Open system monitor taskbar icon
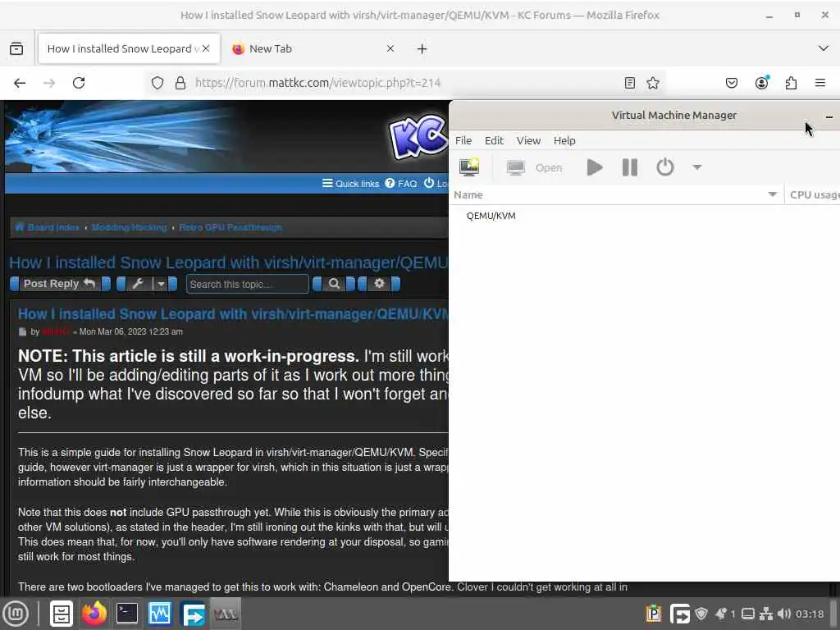Screen dimensions: 840x630 [x=160, y=614]
